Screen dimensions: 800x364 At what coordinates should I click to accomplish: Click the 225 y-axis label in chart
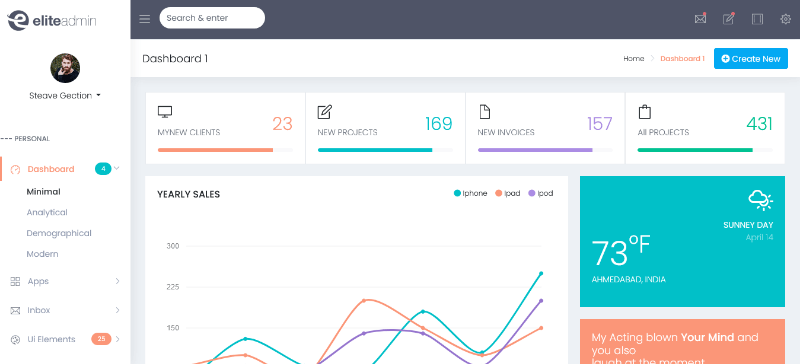[x=173, y=287]
